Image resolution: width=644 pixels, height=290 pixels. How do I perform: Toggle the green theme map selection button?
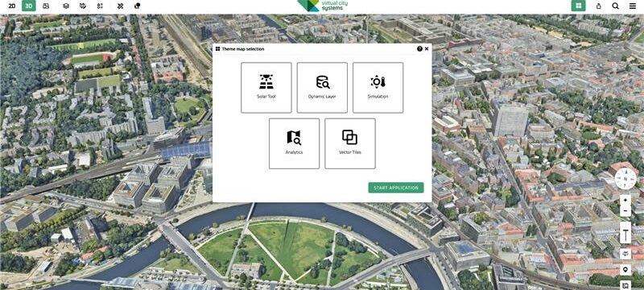pyautogui.click(x=579, y=6)
